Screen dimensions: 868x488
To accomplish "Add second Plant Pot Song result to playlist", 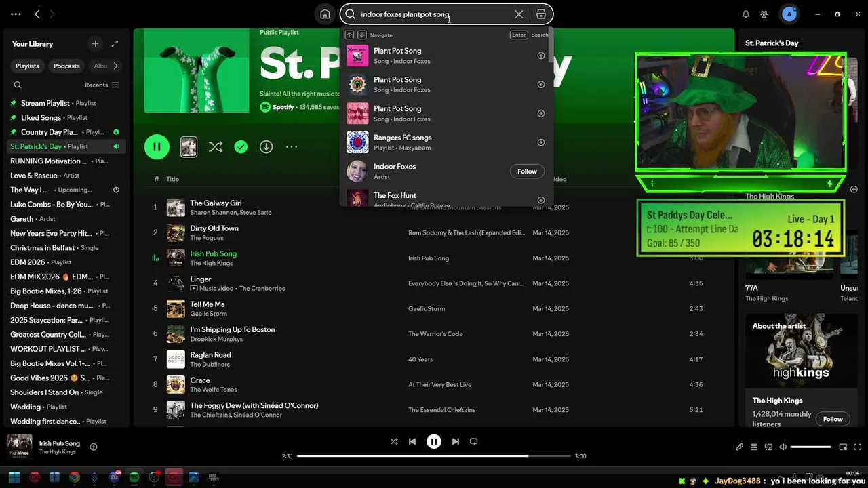I will point(541,85).
